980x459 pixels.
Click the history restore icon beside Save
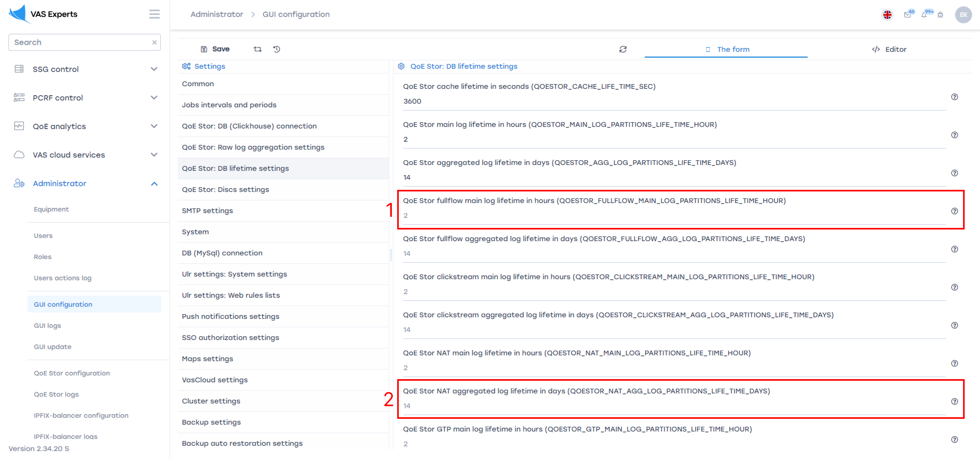277,49
